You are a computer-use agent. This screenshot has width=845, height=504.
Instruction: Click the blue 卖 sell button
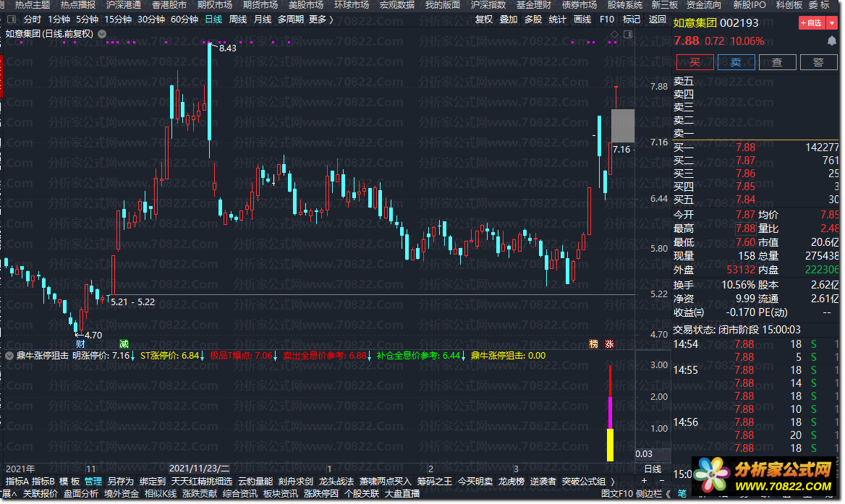736,62
